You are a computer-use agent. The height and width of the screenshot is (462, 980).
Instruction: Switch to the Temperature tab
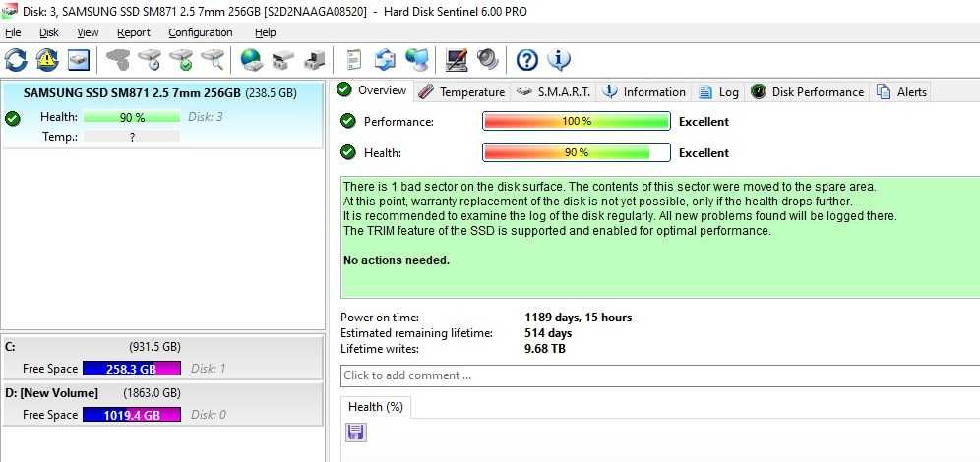pos(461,91)
